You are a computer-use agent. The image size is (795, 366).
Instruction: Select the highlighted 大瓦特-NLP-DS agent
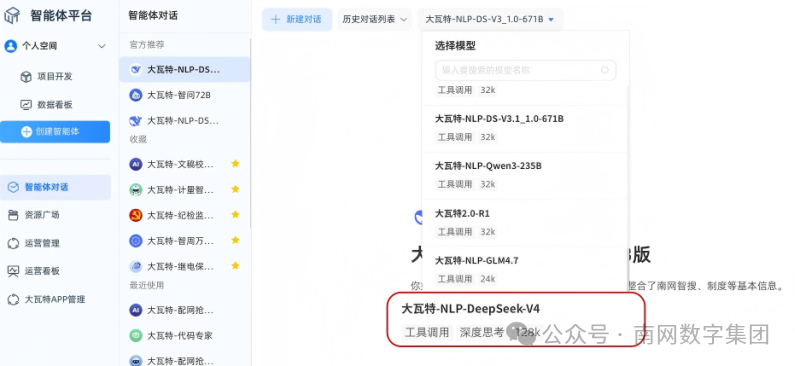(185, 69)
